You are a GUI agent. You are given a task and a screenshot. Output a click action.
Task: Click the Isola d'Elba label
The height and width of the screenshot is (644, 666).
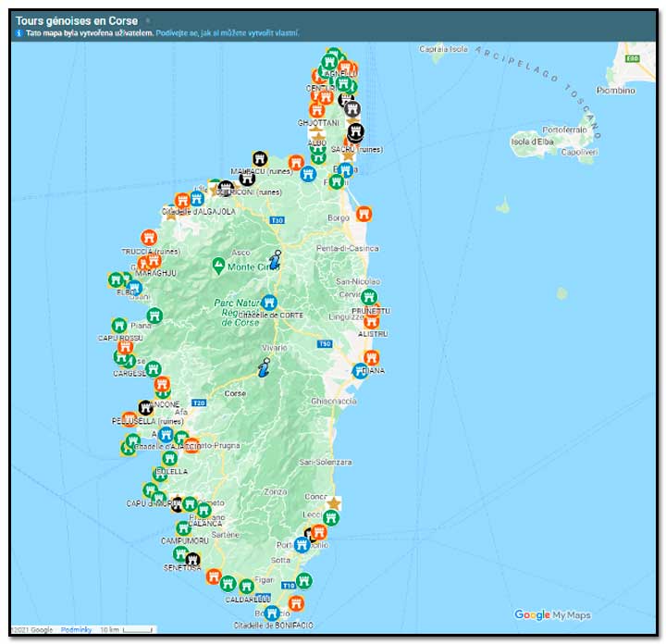coord(532,142)
